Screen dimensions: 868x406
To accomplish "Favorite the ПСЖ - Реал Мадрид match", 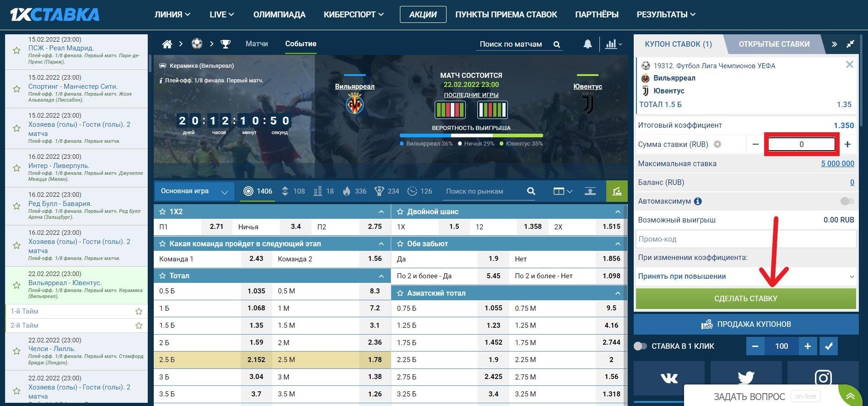I will 16,50.
